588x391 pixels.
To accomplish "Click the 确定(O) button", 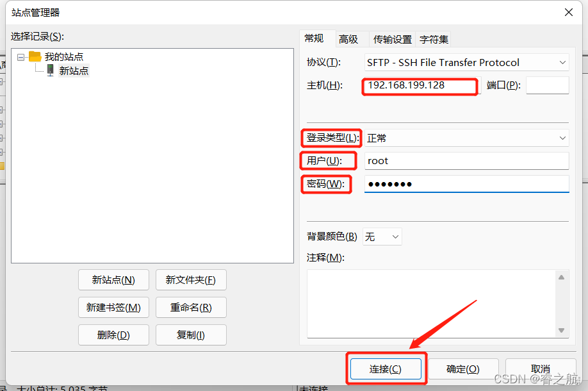I will [x=463, y=369].
